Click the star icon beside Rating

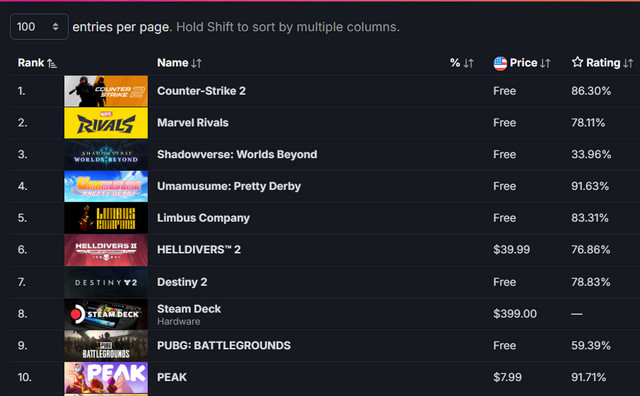[x=577, y=62]
